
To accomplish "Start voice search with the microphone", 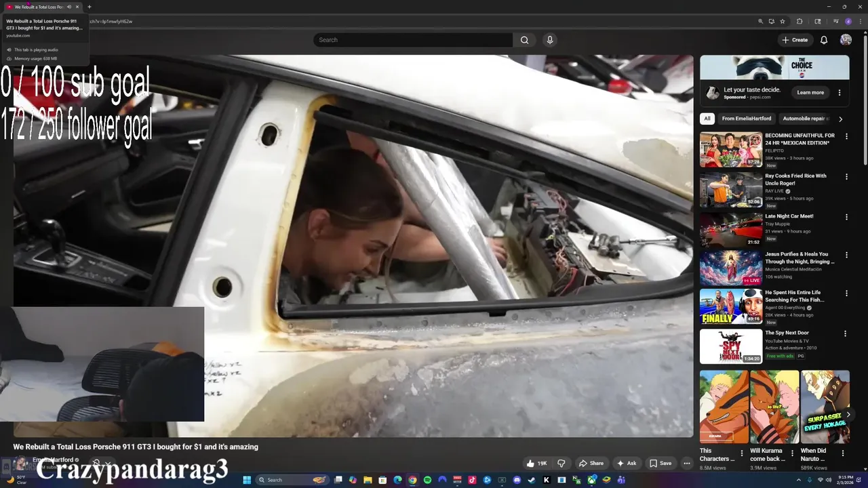I will [x=550, y=40].
